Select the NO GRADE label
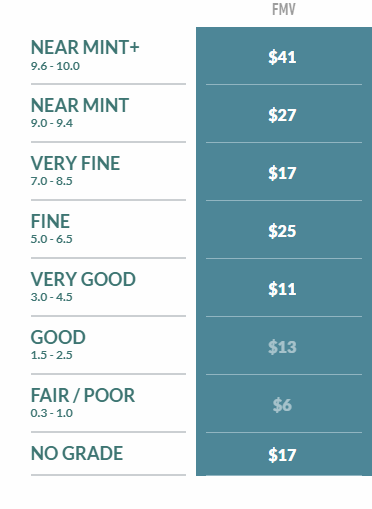The height and width of the screenshot is (509, 372). pos(77,453)
